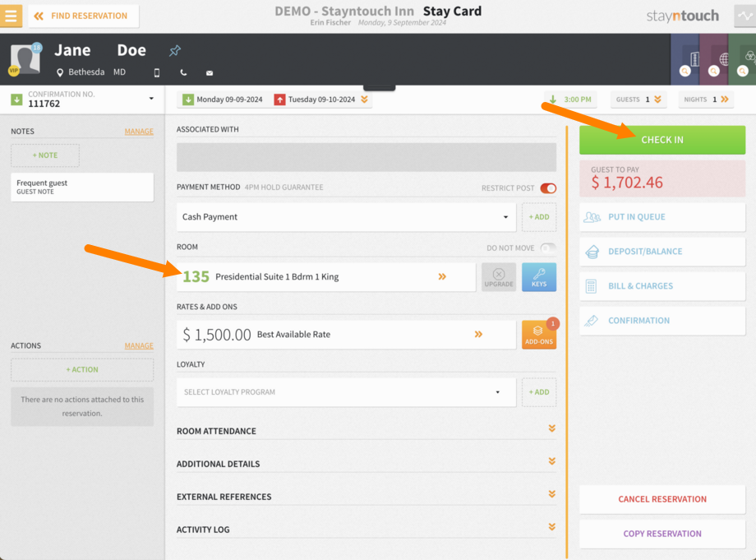Open the Nights count arrows
The image size is (756, 560).
725,100
